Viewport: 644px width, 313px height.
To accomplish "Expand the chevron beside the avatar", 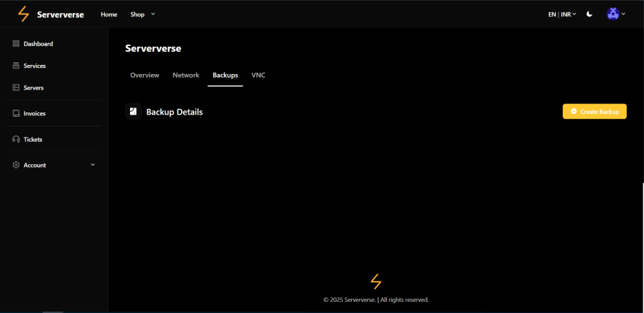I will pyautogui.click(x=624, y=14).
